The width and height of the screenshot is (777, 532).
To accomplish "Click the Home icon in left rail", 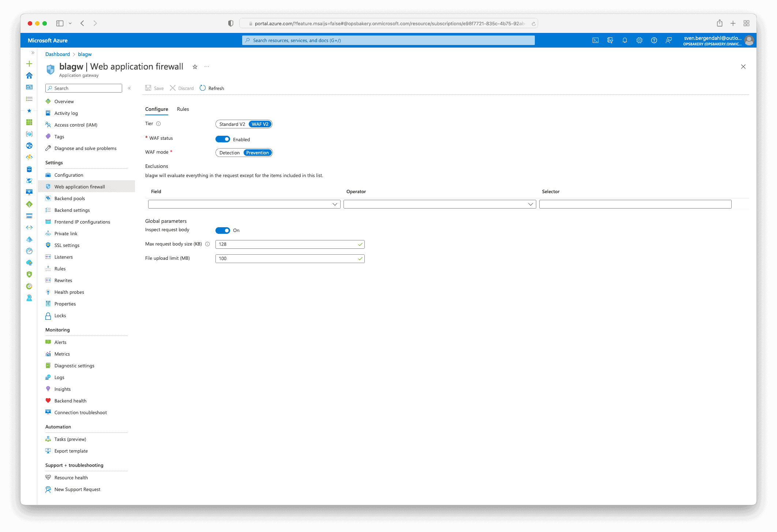I will point(29,75).
